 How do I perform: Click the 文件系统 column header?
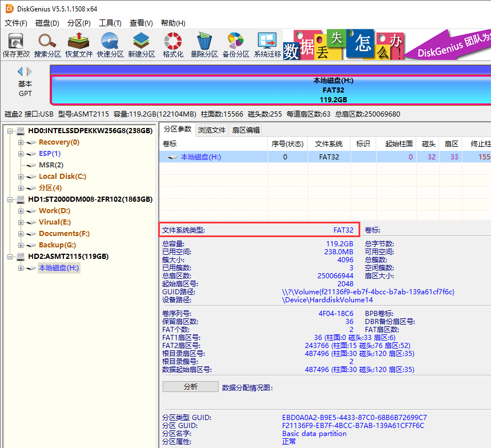[x=329, y=144]
